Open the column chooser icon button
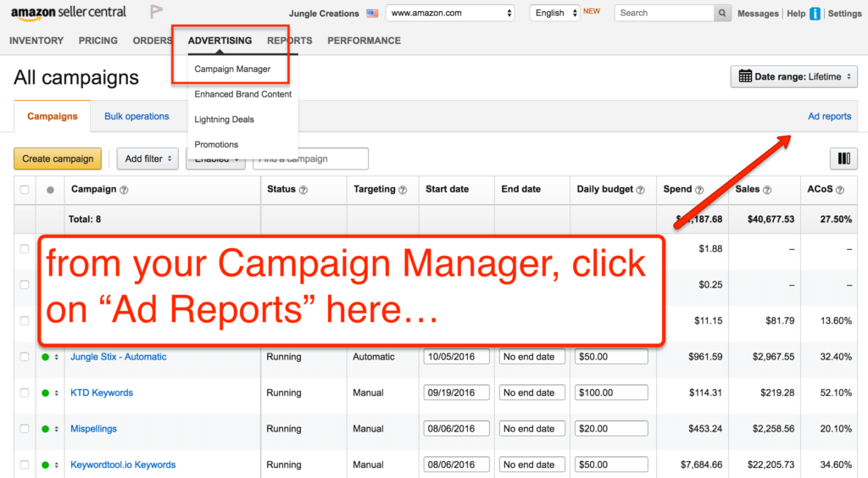The height and width of the screenshot is (478, 868). tap(843, 158)
